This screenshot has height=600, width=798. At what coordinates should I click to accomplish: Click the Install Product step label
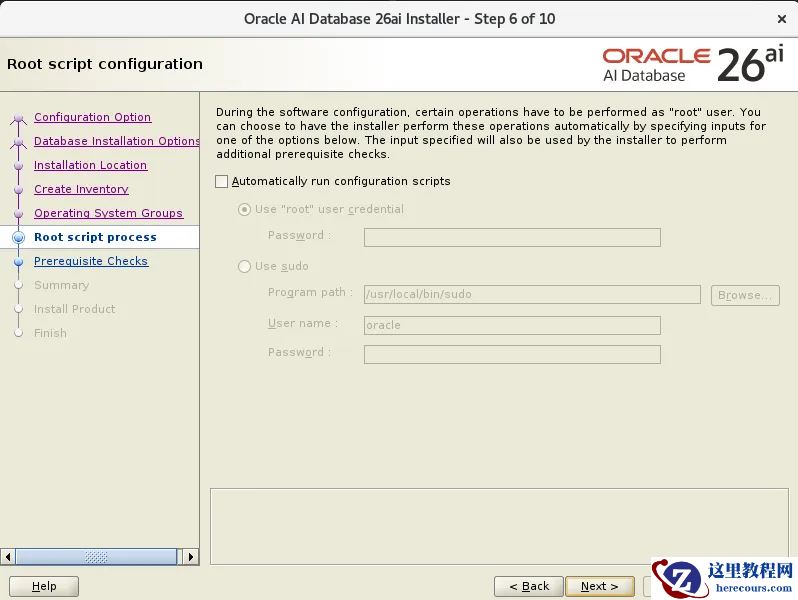[74, 309]
